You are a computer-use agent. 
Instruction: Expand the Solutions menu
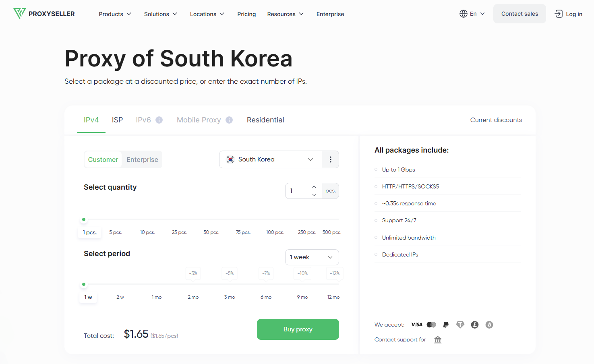tap(161, 14)
